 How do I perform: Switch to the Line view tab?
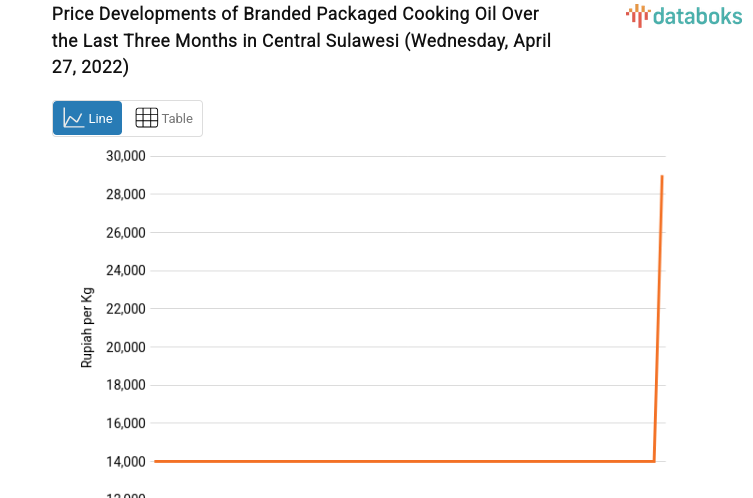(x=88, y=118)
